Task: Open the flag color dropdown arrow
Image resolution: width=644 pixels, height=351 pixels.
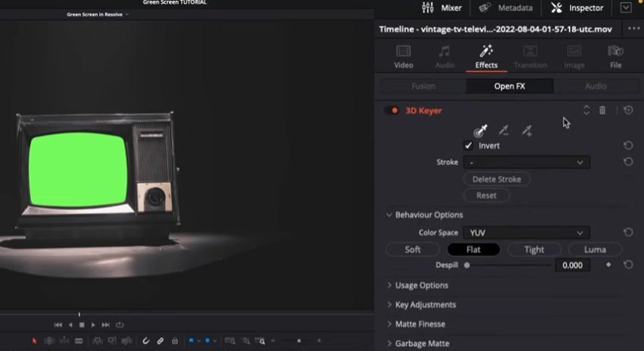Action: click(x=199, y=340)
